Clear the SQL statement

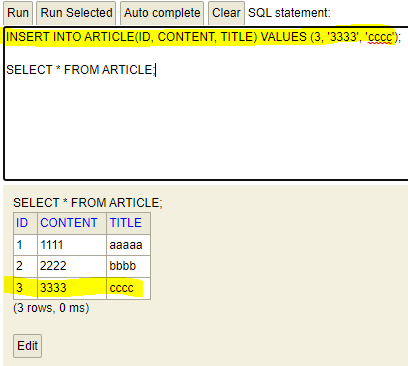[226, 13]
